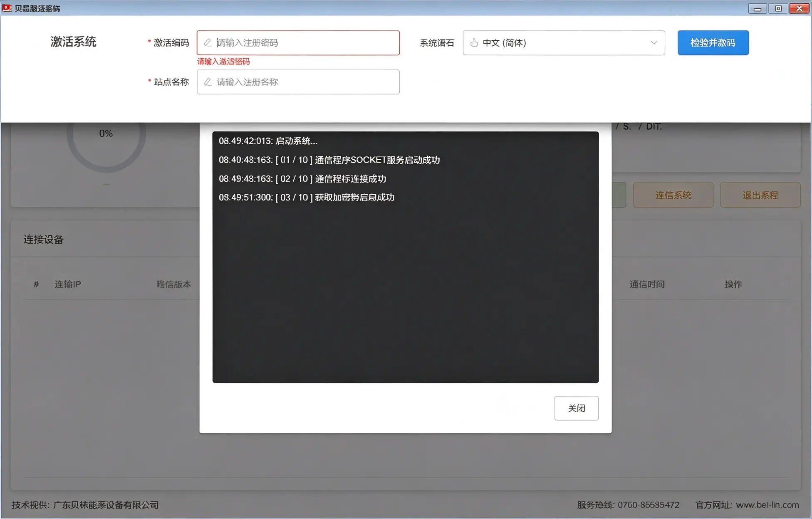
Task: Click the red 请输入激活密码 validation message
Action: coord(223,62)
